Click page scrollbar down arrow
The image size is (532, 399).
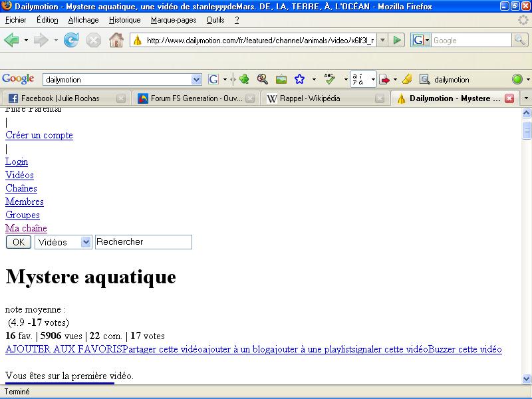526,378
